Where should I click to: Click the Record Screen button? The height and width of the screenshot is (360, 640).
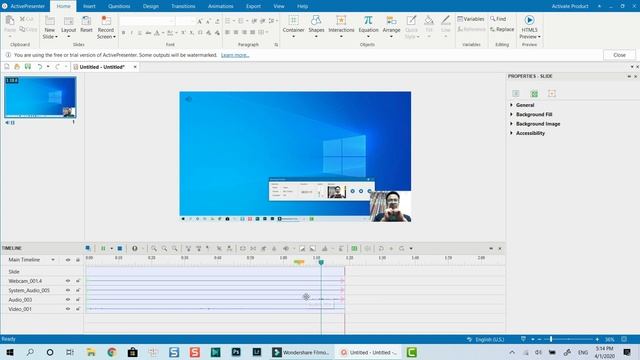pos(106,27)
